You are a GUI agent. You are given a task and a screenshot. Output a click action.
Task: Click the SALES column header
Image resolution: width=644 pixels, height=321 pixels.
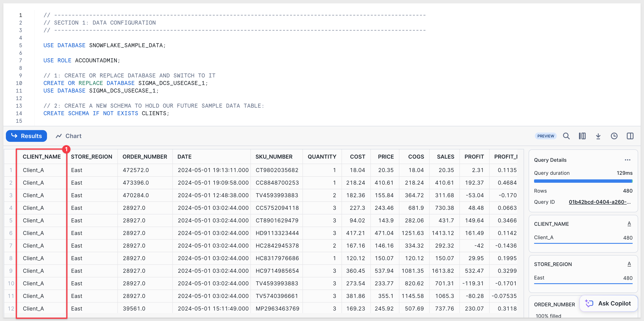(x=444, y=157)
